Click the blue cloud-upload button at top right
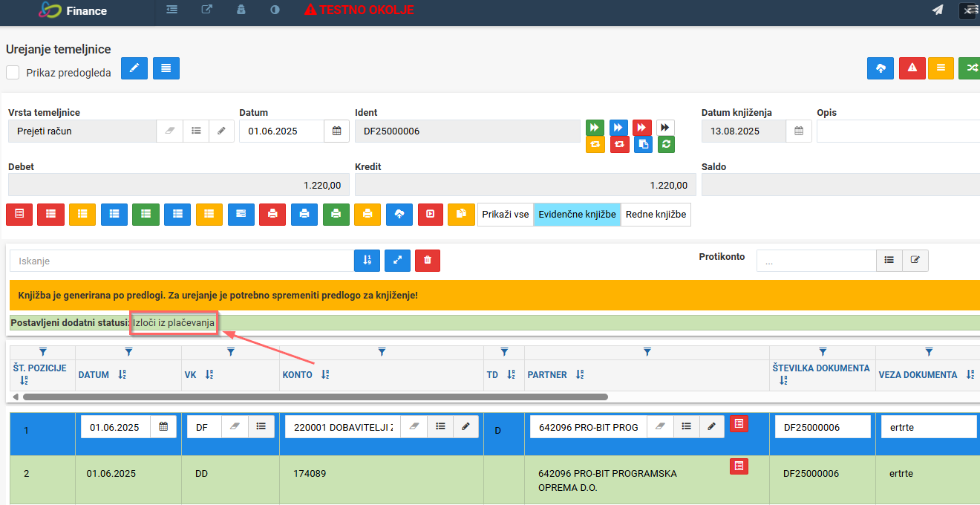The width and height of the screenshot is (980, 505). pos(881,68)
